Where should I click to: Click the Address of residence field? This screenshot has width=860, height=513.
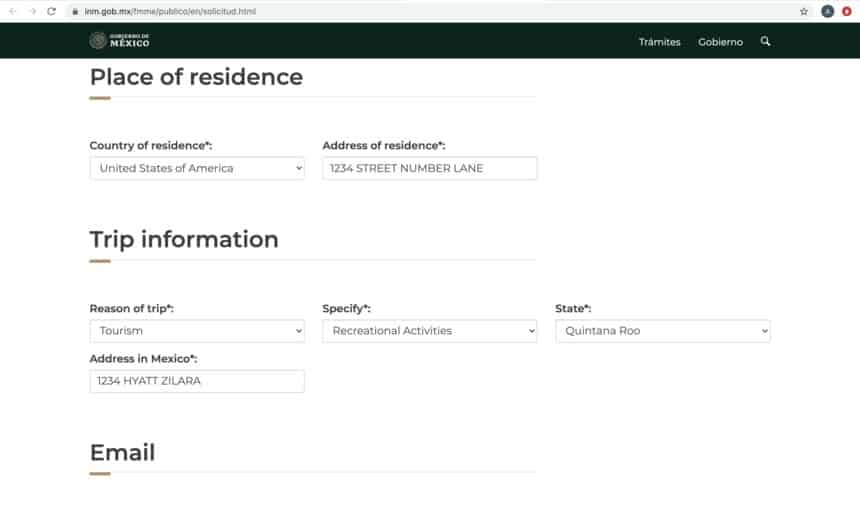(x=429, y=168)
